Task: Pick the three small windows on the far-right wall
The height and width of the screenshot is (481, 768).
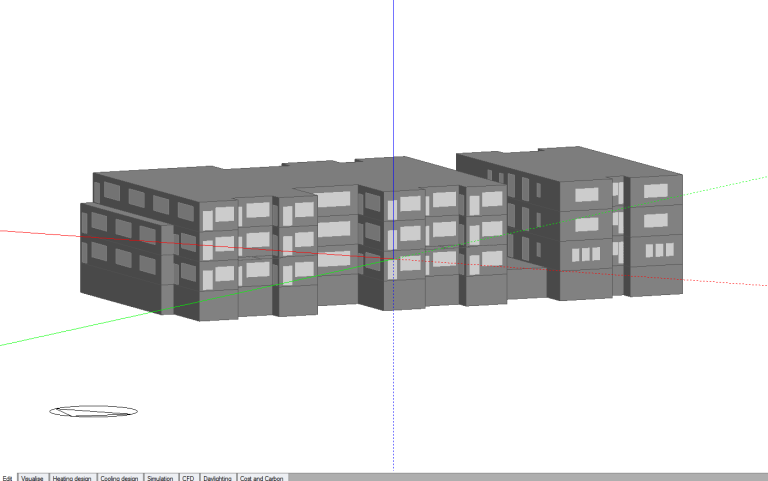Action: pos(656,250)
